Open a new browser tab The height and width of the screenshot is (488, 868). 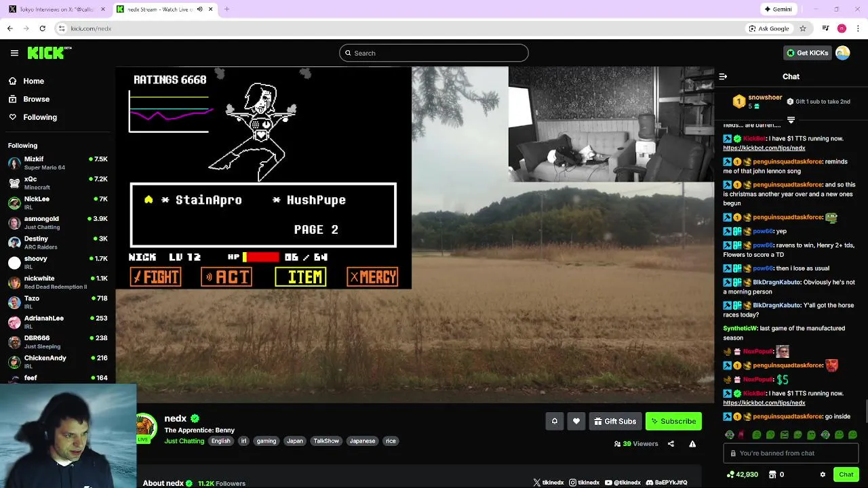click(x=226, y=9)
